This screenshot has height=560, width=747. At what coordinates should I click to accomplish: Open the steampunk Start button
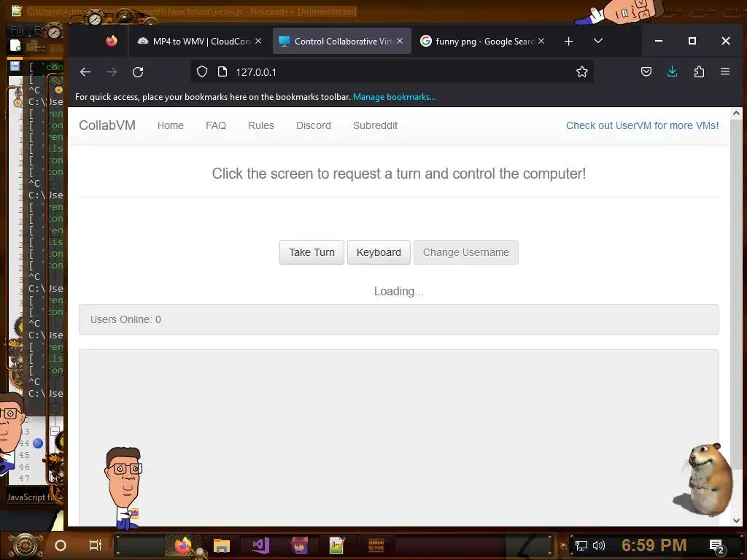[x=26, y=545]
